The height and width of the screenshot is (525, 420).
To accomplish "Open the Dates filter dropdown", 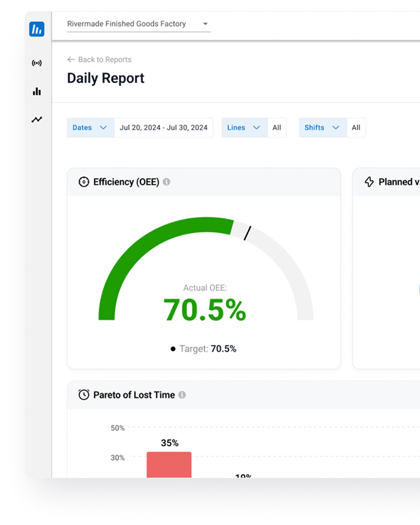I will [x=90, y=127].
